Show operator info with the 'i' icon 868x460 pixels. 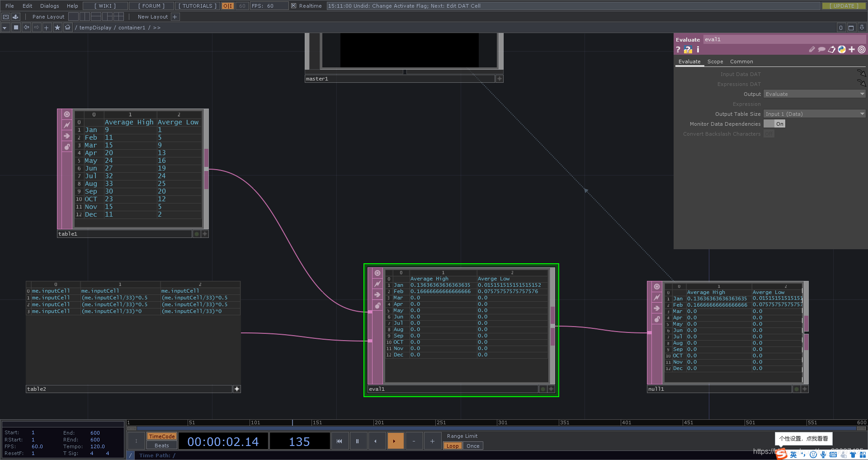click(x=698, y=49)
